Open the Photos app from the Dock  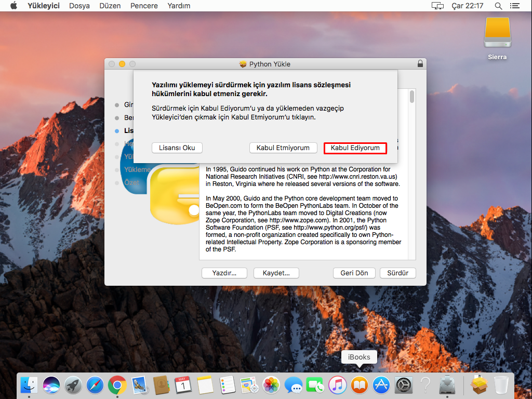271,385
